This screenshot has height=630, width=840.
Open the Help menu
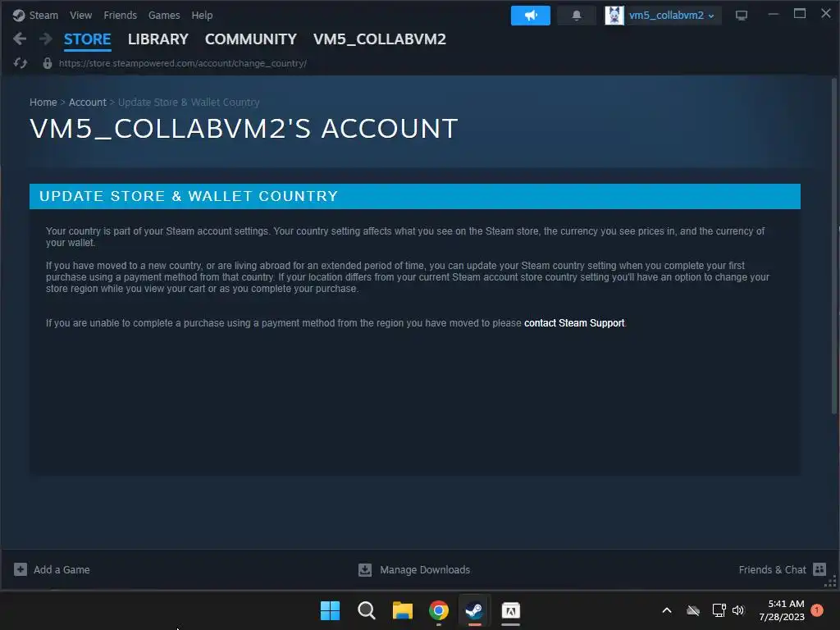pos(202,15)
